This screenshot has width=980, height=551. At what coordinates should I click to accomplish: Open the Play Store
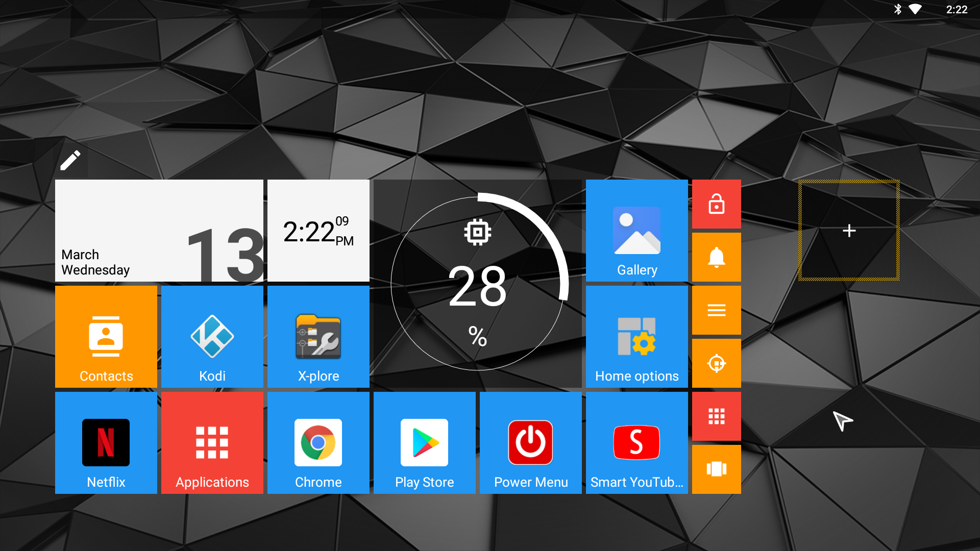coord(425,443)
